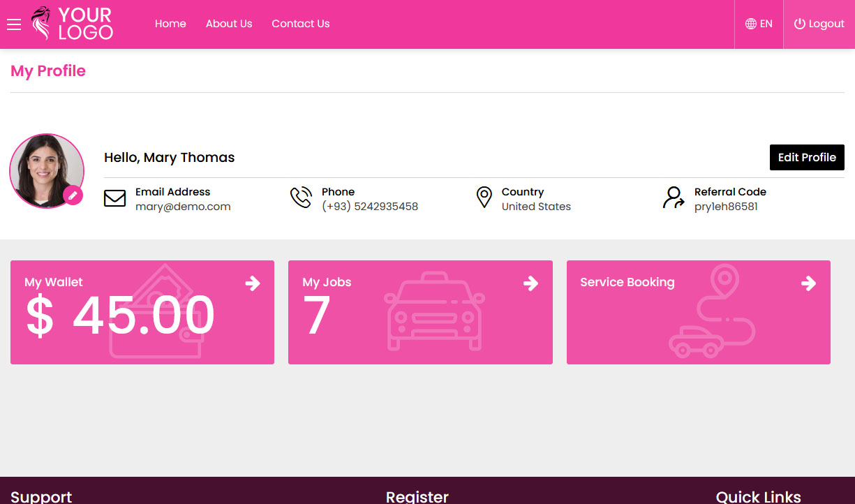Click the car route icon in Service Booking
The height and width of the screenshot is (504, 855).
coord(712,311)
